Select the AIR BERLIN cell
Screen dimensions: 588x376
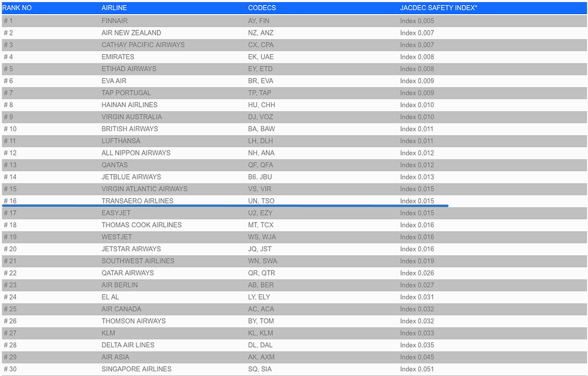(119, 285)
